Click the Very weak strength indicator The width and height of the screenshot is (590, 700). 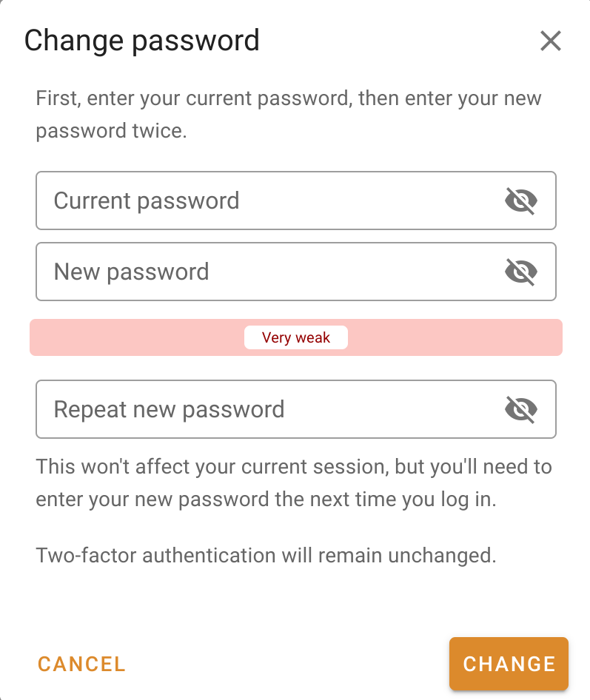coord(296,337)
